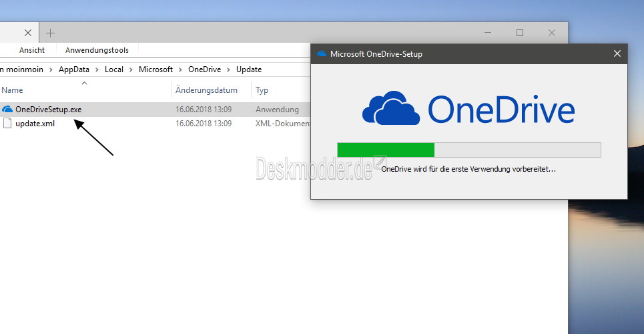Expand chevron between AppData and Local

(x=97, y=69)
